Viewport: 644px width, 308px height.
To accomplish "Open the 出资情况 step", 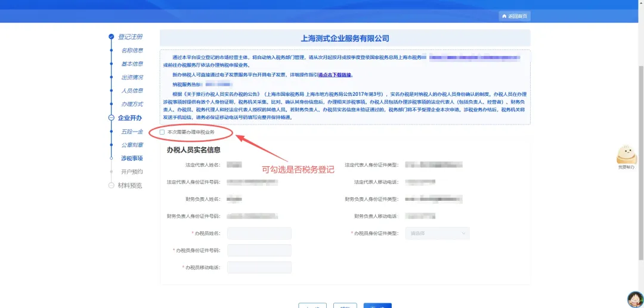I will tap(132, 77).
